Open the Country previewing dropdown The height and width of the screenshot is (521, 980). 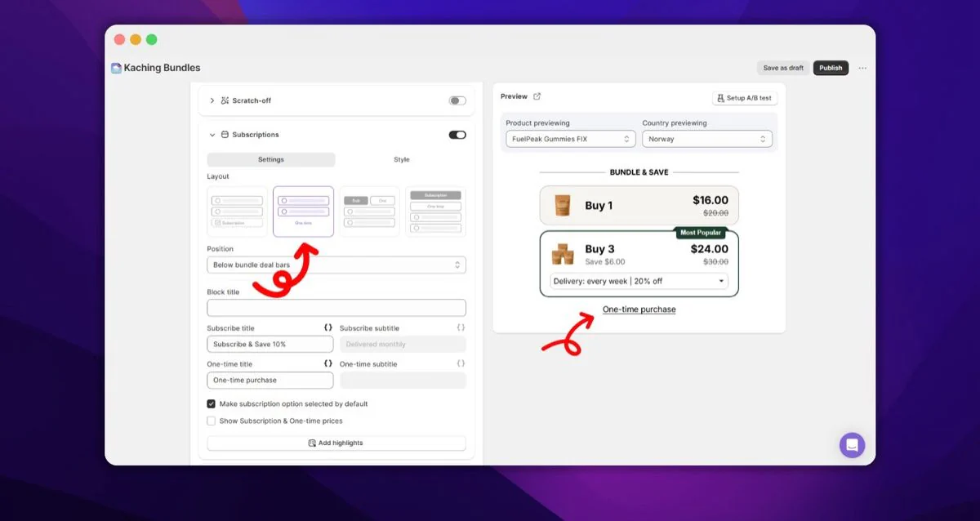(x=707, y=139)
